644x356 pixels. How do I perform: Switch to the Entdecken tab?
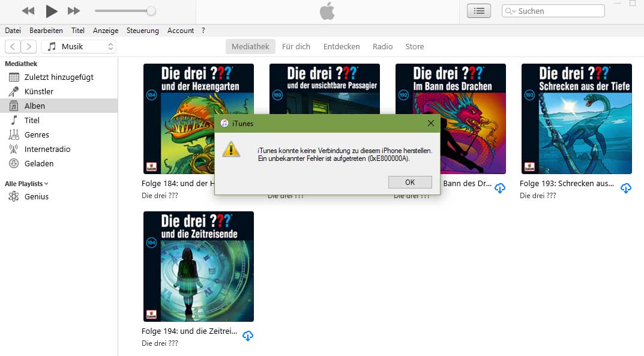click(342, 46)
